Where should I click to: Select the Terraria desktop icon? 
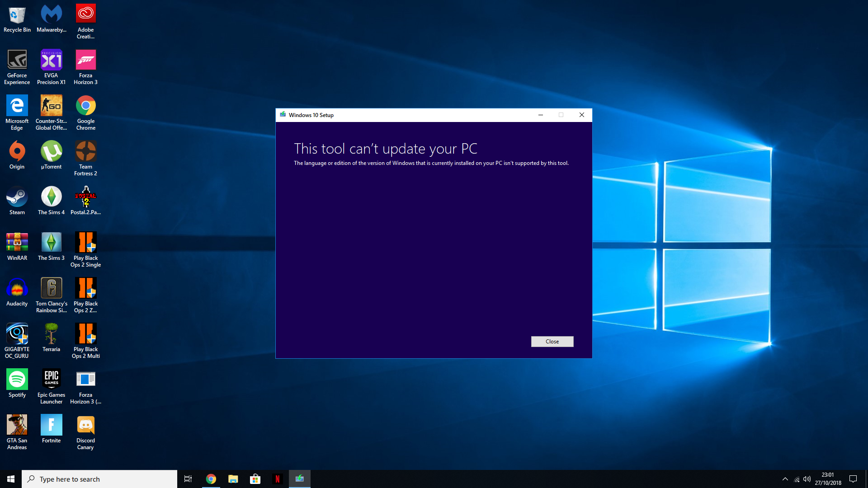click(x=52, y=338)
